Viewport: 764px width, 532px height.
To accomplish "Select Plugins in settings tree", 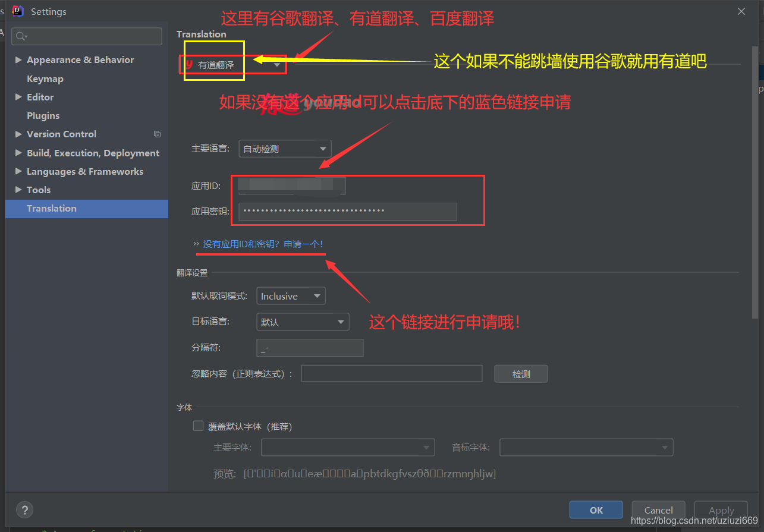I will pyautogui.click(x=43, y=115).
